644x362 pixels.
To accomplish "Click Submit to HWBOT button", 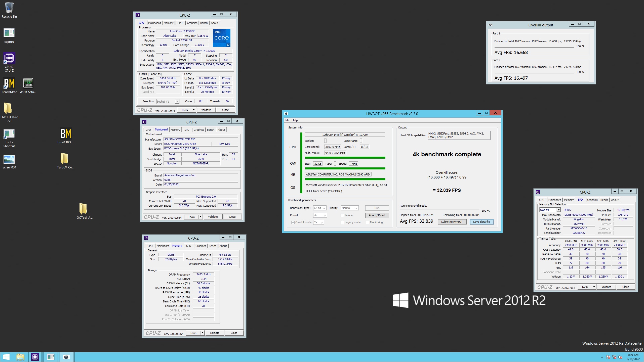I will (x=452, y=222).
